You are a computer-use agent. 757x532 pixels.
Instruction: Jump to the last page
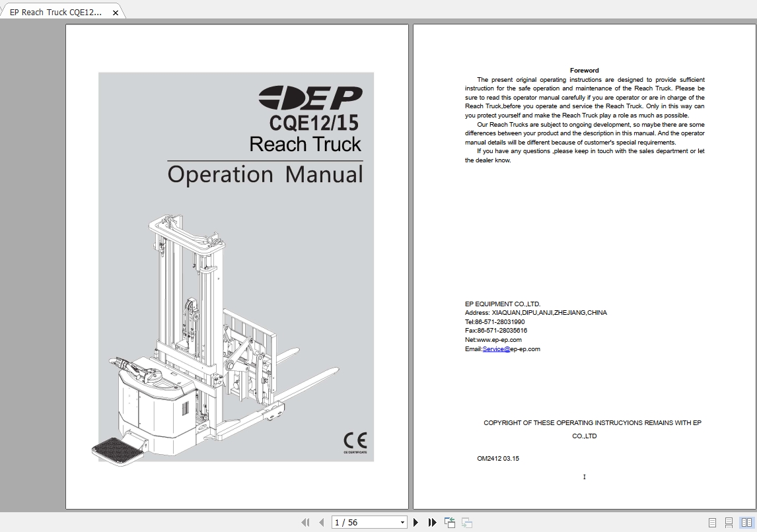[x=432, y=522]
